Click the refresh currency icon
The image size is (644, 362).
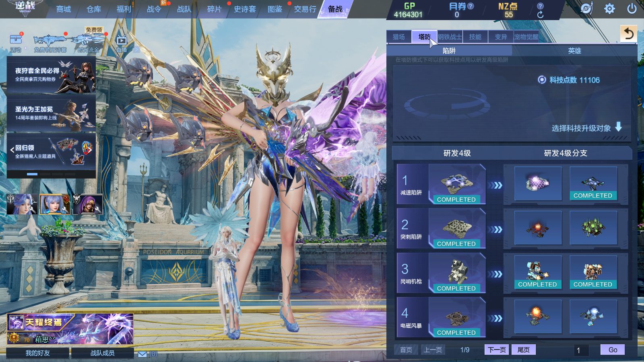click(x=540, y=15)
